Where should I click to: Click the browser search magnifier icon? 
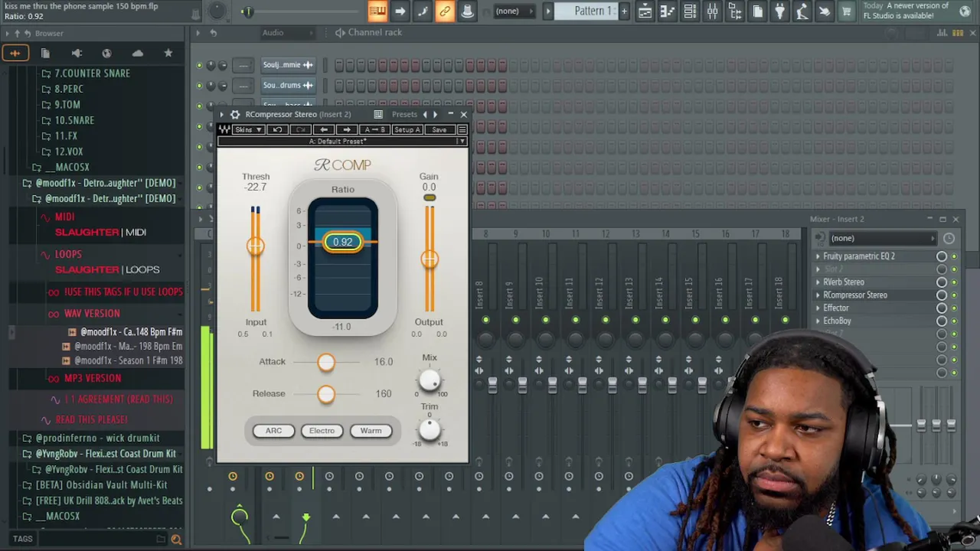[x=176, y=540]
